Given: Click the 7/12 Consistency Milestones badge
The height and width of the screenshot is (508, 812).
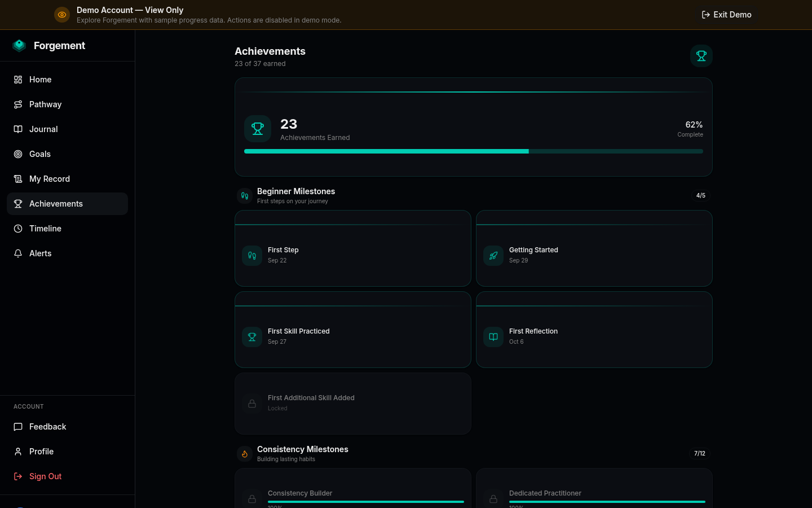Looking at the screenshot, I should [x=700, y=453].
